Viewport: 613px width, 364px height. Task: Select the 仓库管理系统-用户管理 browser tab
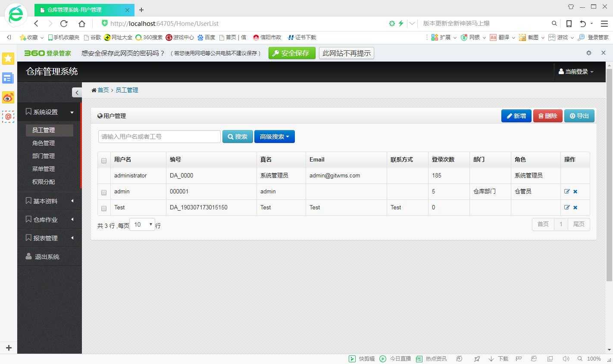pos(84,9)
